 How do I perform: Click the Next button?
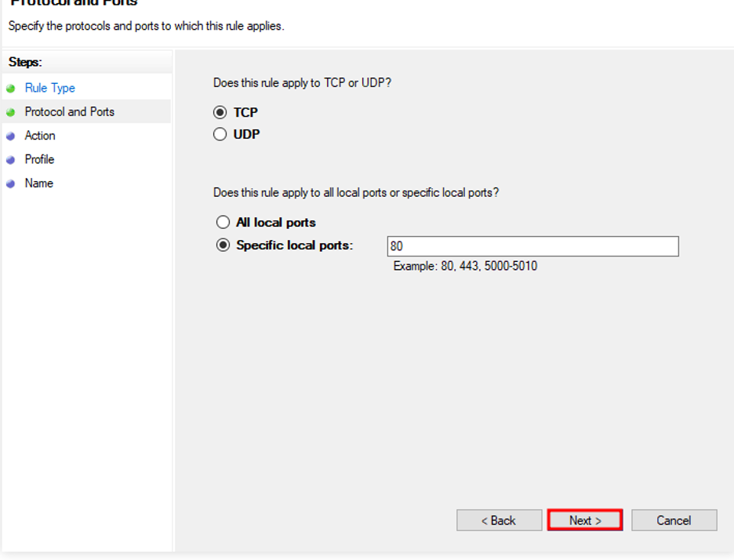point(584,520)
